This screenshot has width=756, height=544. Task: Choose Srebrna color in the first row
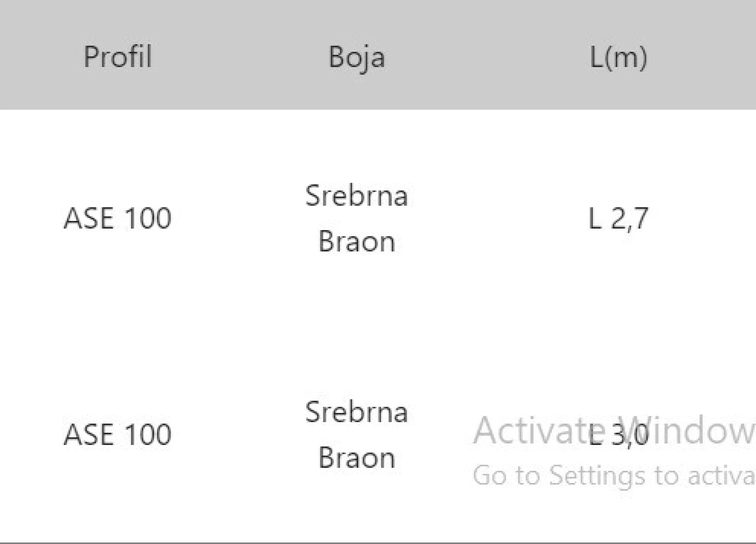pos(356,195)
